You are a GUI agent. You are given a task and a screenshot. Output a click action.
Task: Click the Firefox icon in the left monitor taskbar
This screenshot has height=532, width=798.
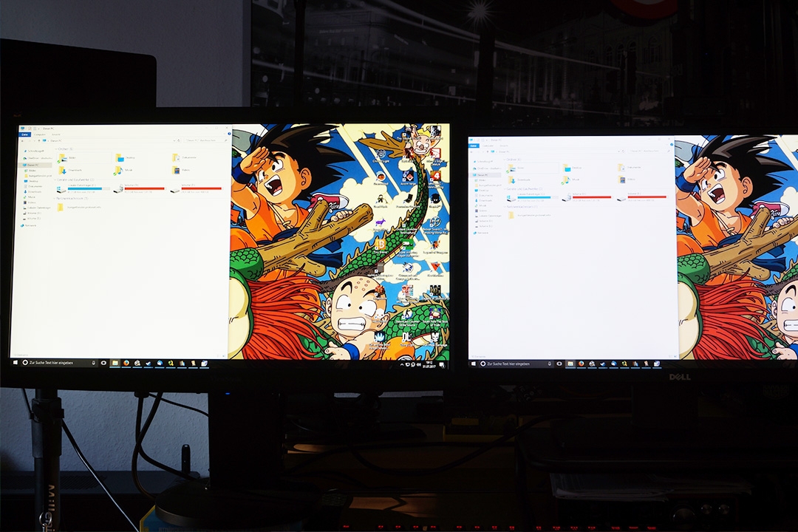click(126, 364)
